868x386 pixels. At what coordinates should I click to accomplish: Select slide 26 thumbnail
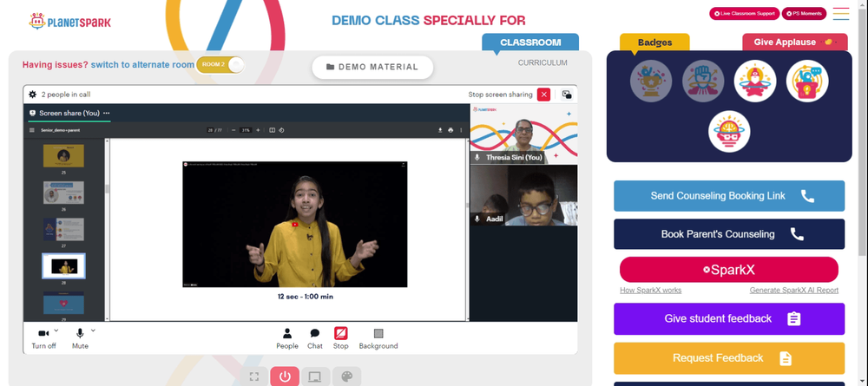[x=63, y=193]
